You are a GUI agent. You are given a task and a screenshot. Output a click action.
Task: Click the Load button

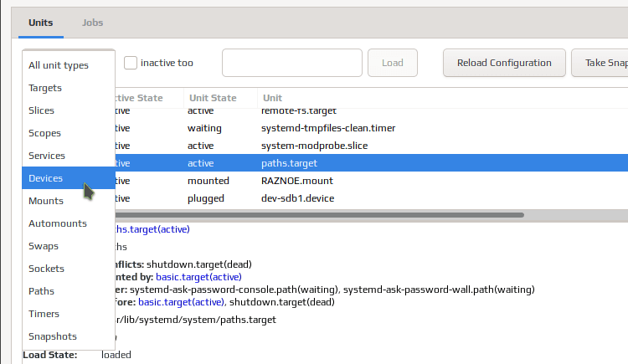coord(393,63)
